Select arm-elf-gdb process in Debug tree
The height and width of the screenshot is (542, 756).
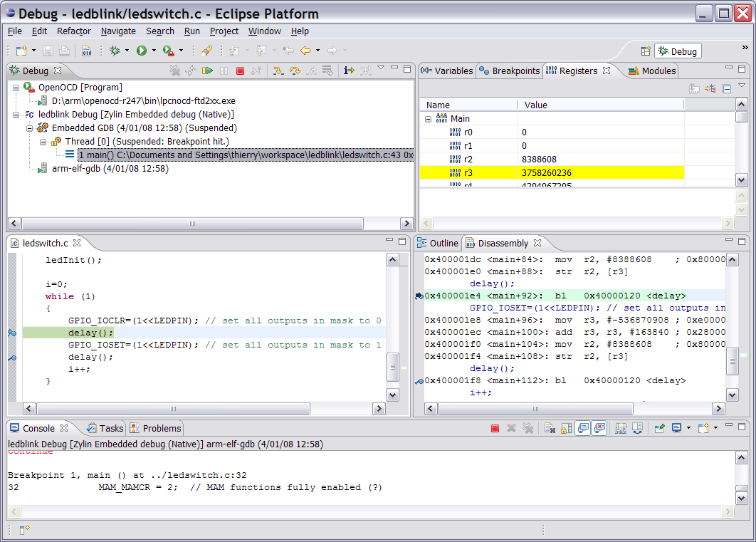(x=110, y=169)
